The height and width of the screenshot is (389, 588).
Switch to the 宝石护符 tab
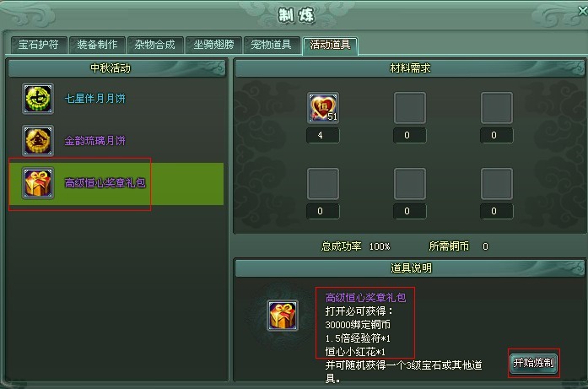39,45
